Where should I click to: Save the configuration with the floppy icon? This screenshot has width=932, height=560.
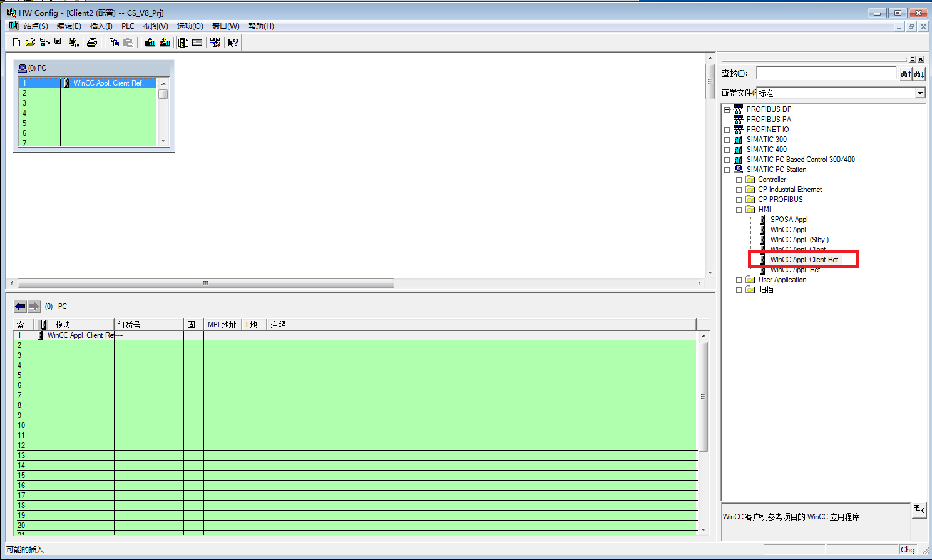click(x=58, y=42)
